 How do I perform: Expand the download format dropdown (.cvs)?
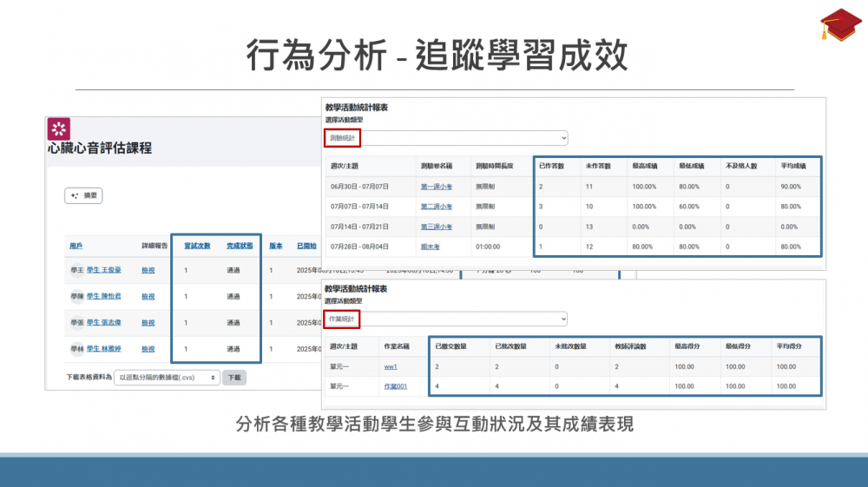coord(168,378)
